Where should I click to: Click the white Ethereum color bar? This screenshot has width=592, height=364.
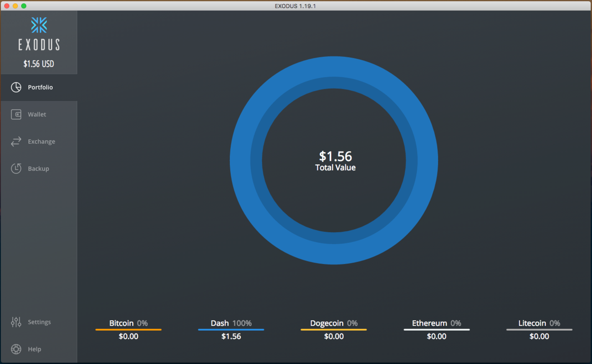point(437,330)
